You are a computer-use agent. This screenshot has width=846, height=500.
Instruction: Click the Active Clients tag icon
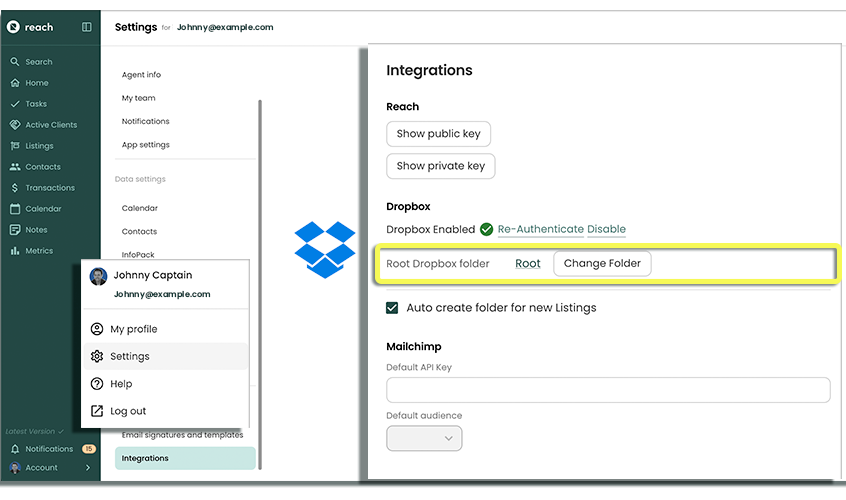click(x=15, y=125)
